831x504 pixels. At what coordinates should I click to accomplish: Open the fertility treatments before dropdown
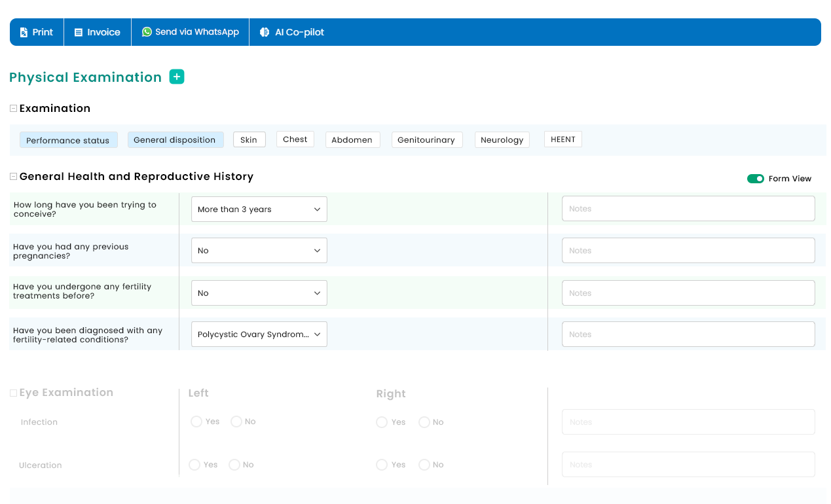(259, 293)
